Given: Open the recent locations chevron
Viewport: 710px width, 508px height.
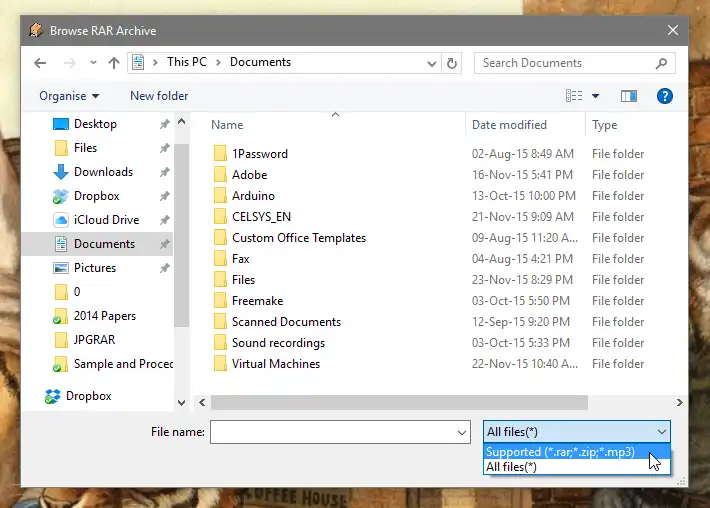Looking at the screenshot, I should [93, 62].
